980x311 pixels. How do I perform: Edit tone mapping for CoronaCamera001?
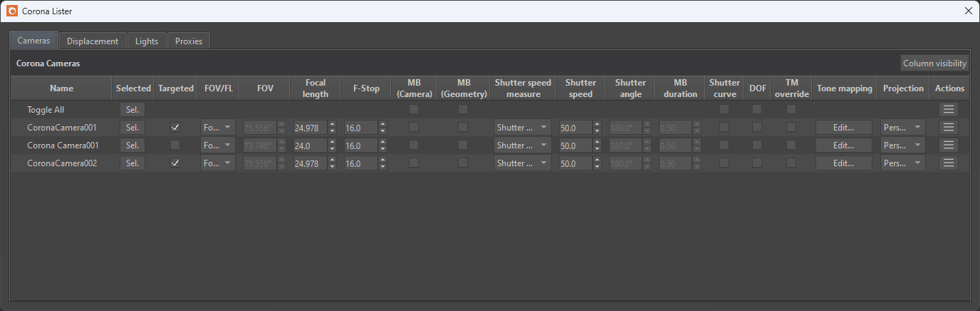(843, 128)
